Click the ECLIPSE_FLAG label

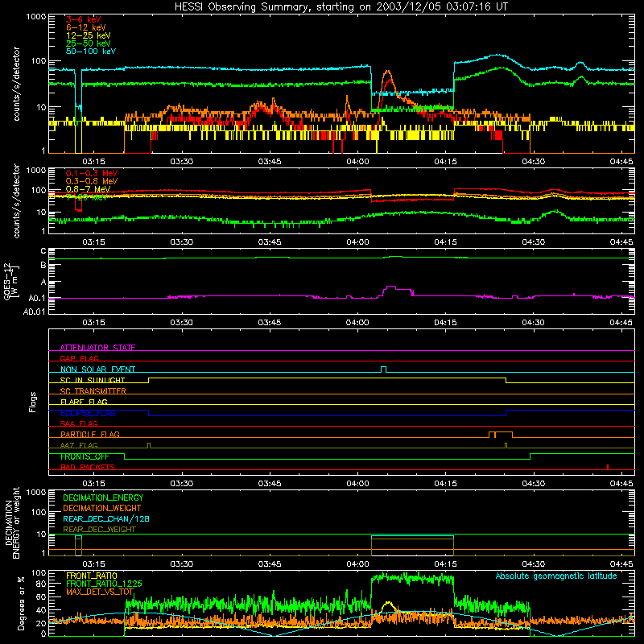88,413
